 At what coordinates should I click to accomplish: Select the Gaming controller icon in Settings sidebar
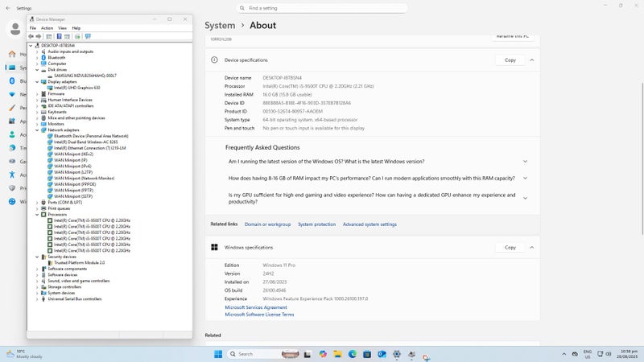(x=12, y=162)
